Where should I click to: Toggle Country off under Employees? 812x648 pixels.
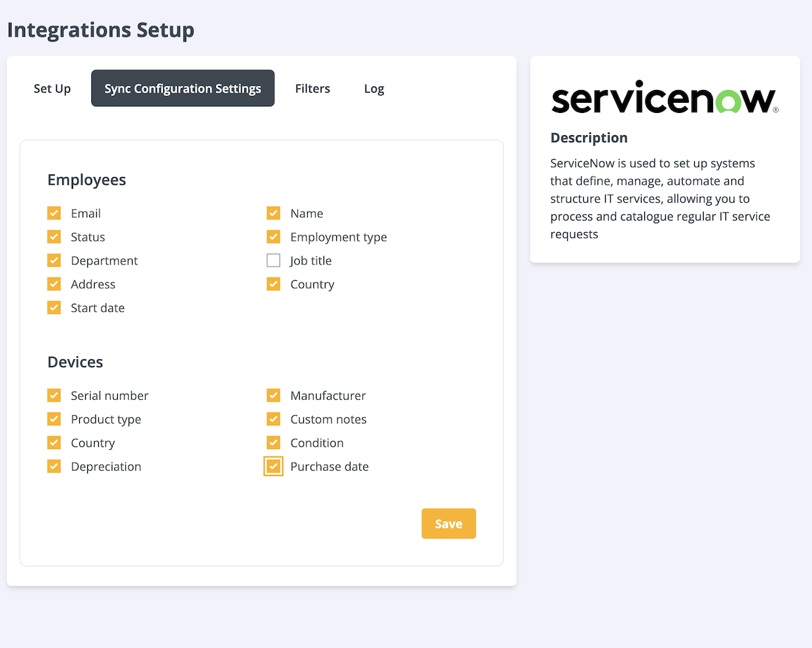[273, 283]
